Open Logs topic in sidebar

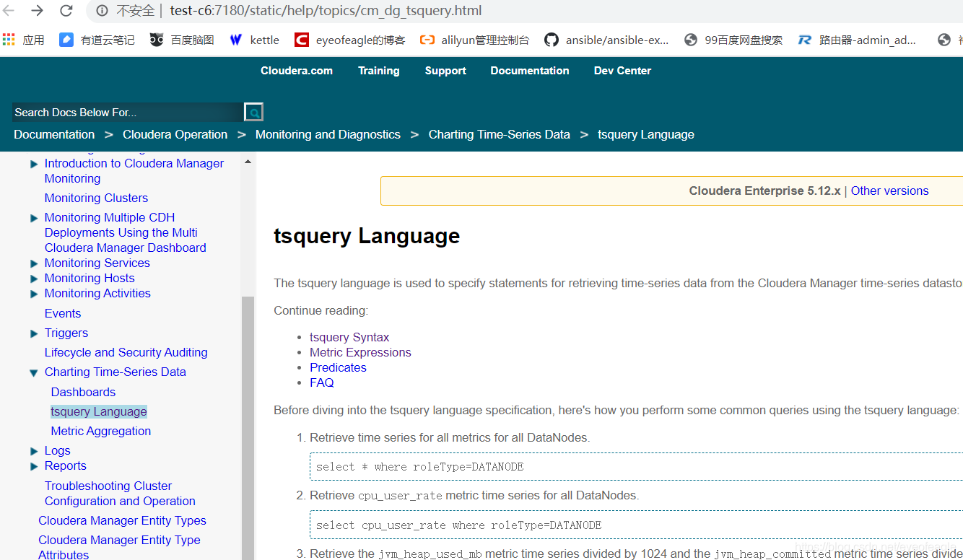click(58, 450)
